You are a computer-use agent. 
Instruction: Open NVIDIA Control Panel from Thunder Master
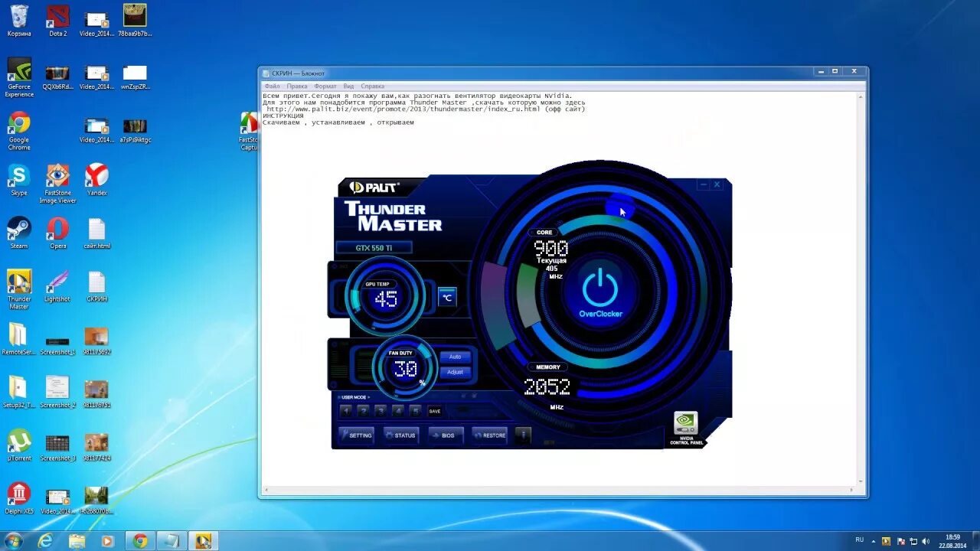coord(685,429)
